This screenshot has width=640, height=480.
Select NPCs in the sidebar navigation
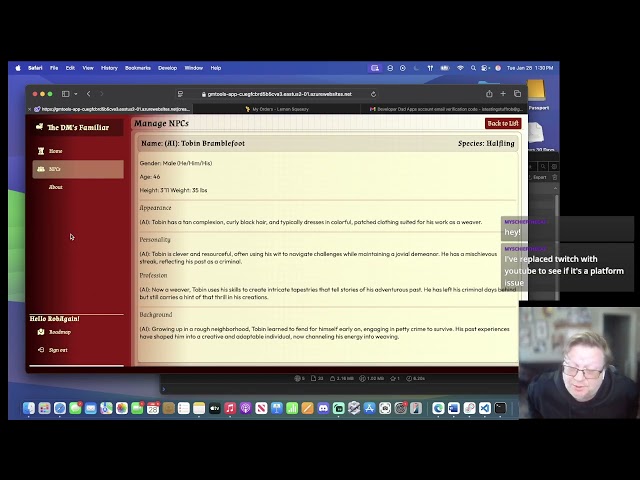(x=78, y=169)
